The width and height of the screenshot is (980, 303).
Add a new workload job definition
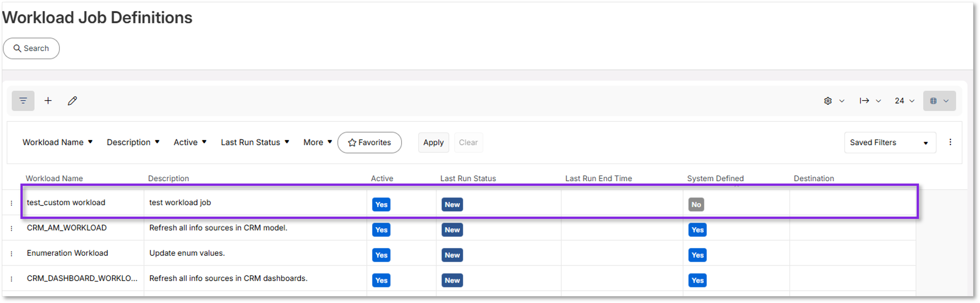48,101
